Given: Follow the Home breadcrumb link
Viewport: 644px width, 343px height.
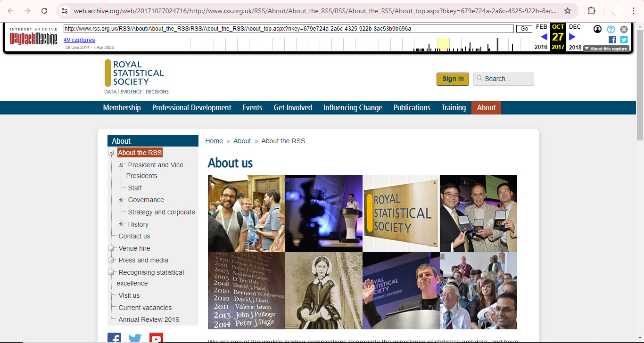Looking at the screenshot, I should (x=214, y=141).
